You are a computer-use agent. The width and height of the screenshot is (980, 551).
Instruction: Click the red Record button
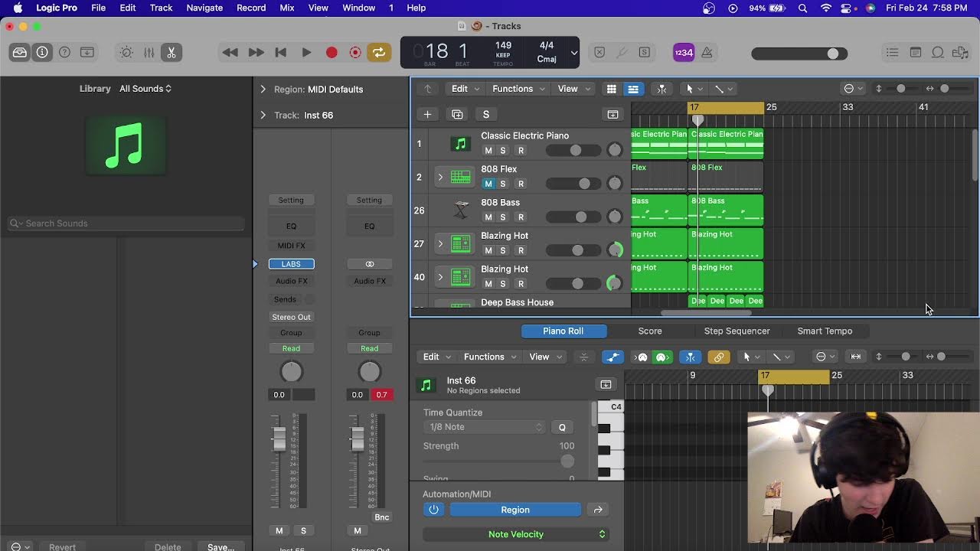(x=332, y=53)
